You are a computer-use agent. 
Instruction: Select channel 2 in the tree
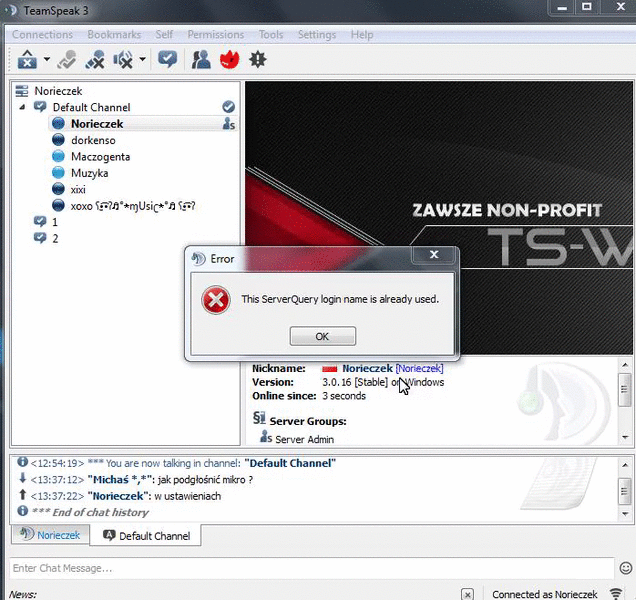click(55, 239)
